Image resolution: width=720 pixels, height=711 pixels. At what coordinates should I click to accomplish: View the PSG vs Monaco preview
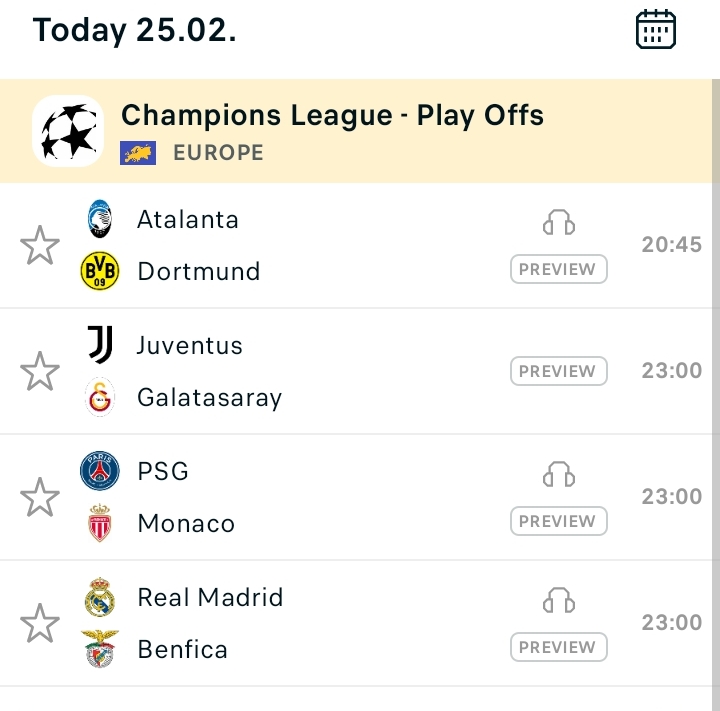(558, 521)
